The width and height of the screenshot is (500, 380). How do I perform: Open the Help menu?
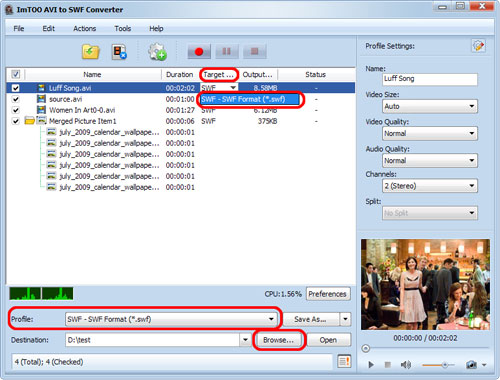(156, 29)
